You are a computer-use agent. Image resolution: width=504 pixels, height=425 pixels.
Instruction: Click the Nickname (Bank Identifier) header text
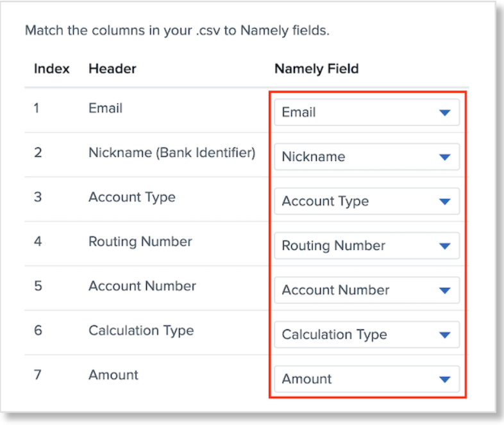(171, 153)
